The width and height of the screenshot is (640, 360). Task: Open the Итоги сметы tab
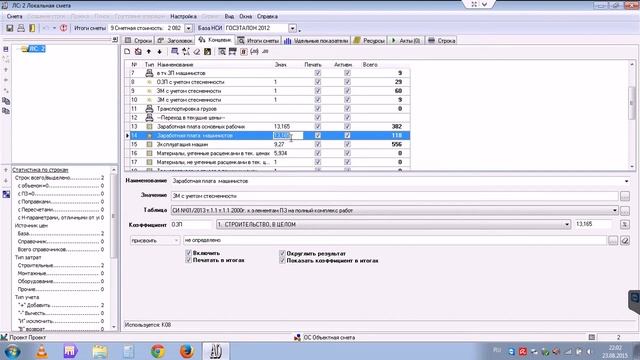tap(259, 40)
